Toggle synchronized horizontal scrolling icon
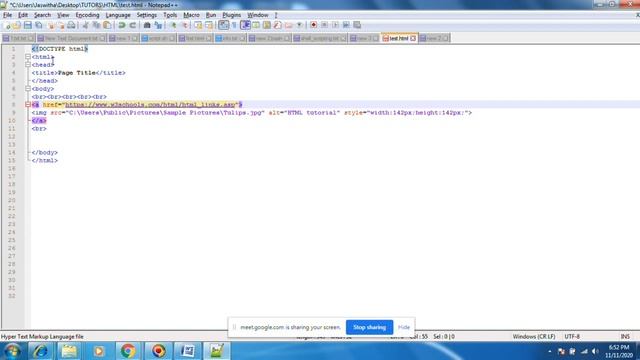 click(209, 25)
